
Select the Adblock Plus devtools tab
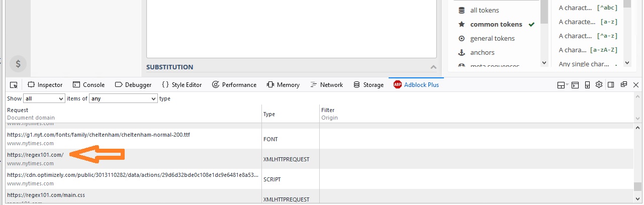pos(416,85)
